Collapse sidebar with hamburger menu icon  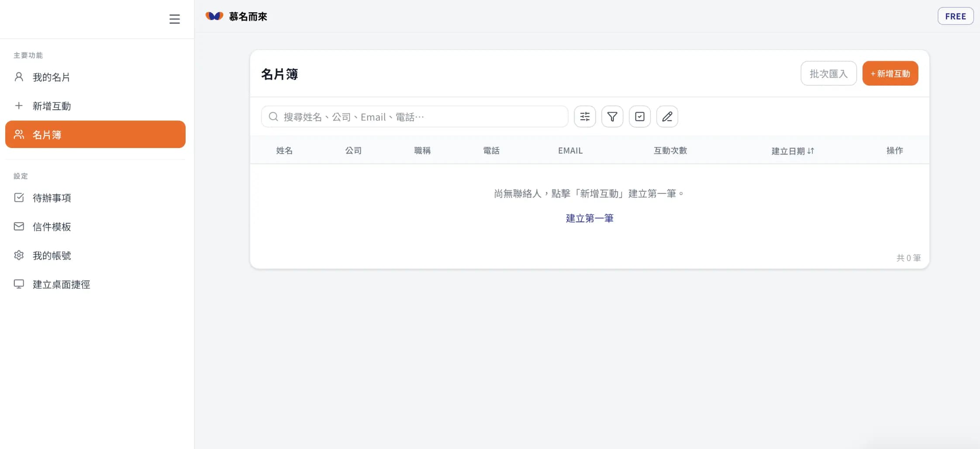(174, 19)
